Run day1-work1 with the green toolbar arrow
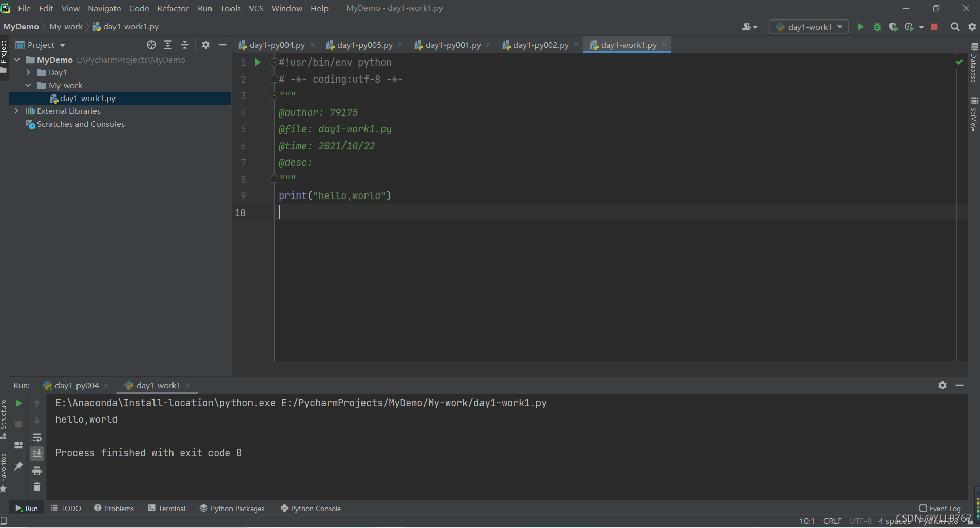 coord(860,27)
